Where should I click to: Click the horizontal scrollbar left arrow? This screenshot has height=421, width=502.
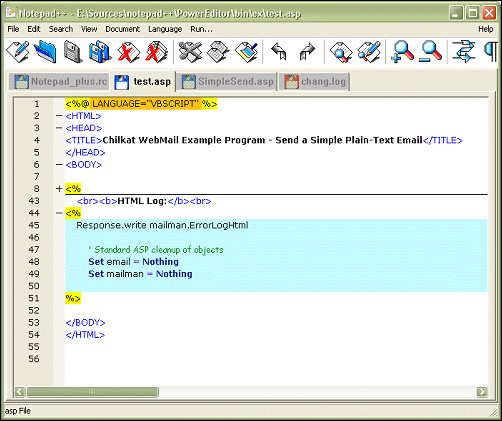[20, 392]
